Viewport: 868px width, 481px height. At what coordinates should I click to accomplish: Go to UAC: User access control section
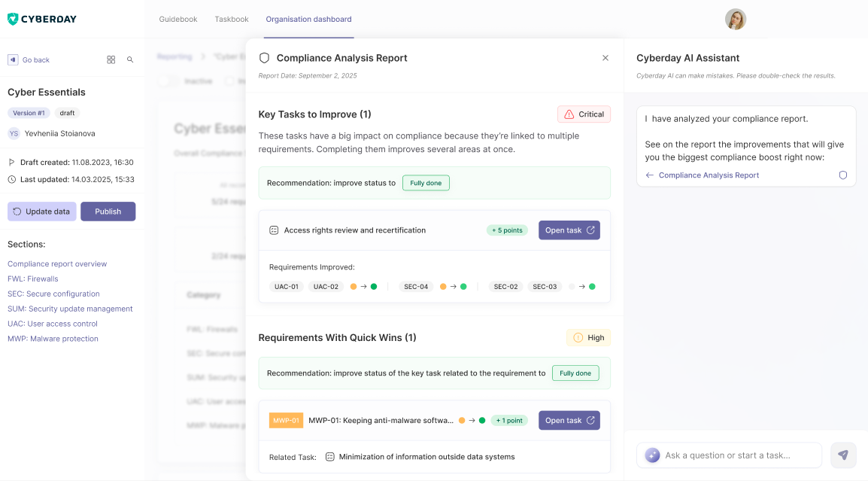(x=53, y=324)
